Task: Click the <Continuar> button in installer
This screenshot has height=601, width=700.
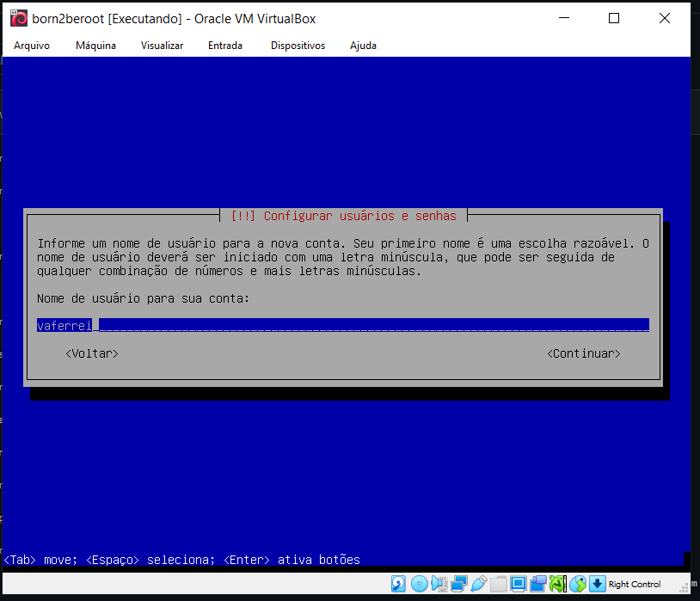Action: click(x=584, y=353)
